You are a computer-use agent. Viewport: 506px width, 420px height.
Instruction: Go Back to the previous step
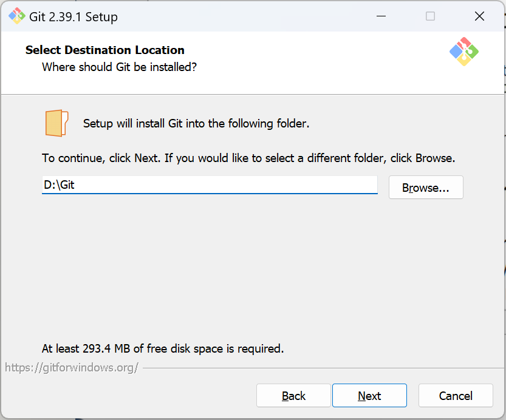(x=293, y=396)
